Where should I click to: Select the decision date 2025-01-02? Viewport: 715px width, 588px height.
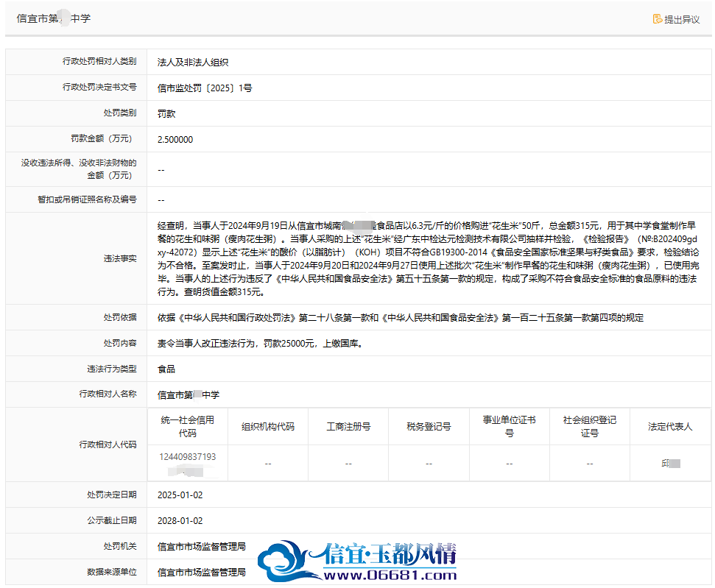[x=180, y=495]
